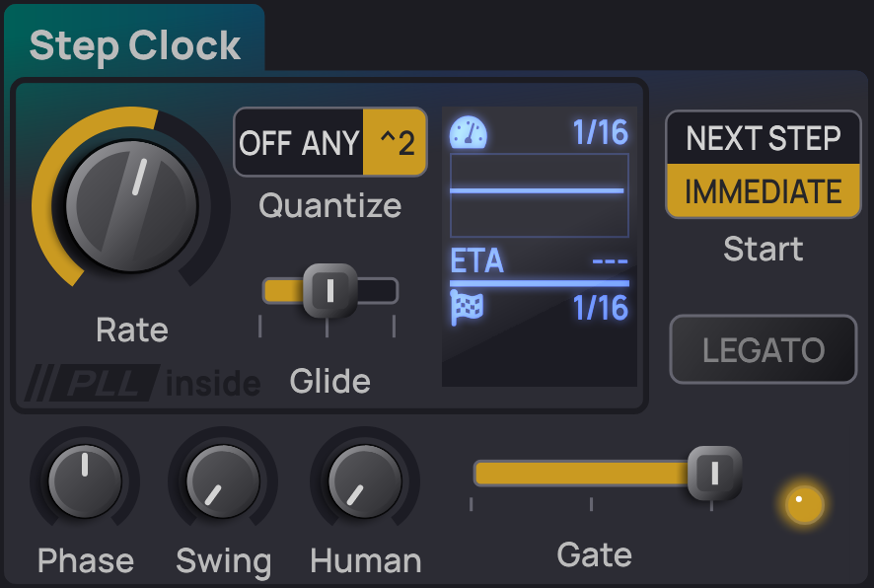Click the Swing knob

223,480
